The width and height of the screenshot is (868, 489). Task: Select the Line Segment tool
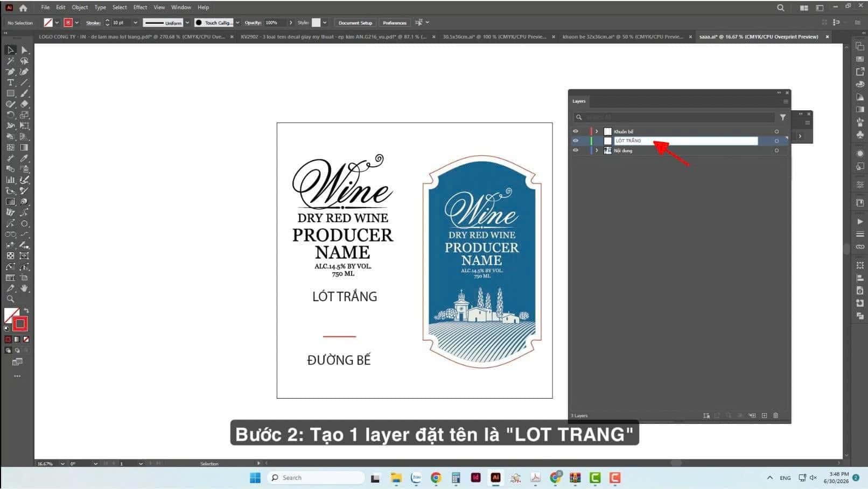[x=24, y=82]
